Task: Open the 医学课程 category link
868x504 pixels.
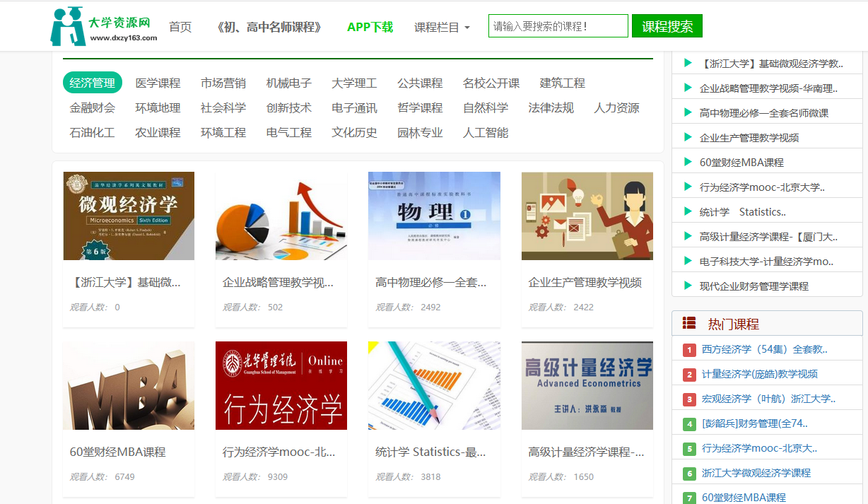Action: click(x=158, y=83)
